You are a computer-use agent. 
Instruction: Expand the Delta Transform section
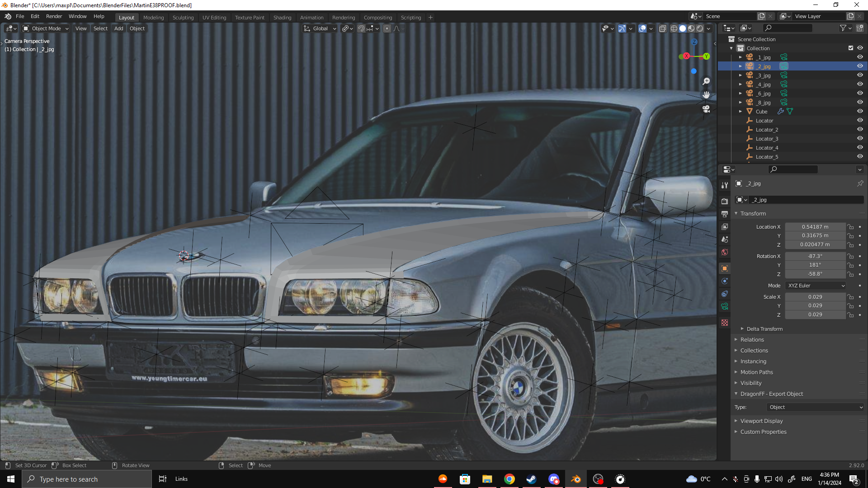pos(764,329)
